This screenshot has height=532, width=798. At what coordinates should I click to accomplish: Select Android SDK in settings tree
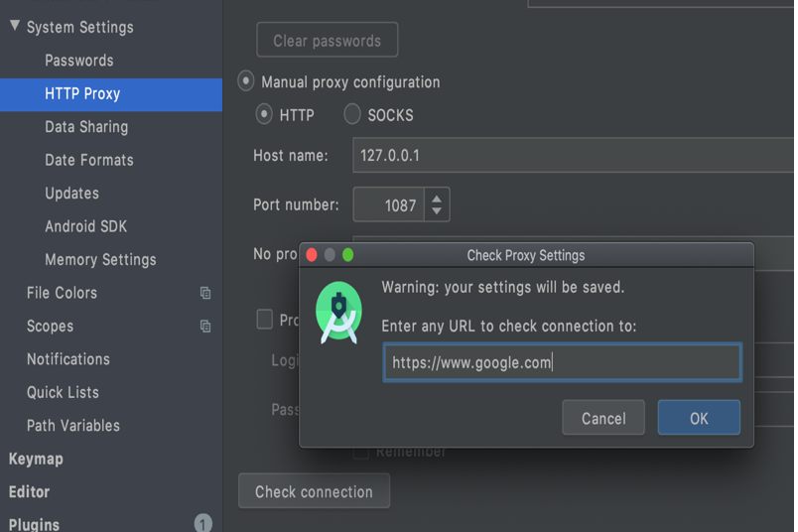pyautogui.click(x=86, y=226)
